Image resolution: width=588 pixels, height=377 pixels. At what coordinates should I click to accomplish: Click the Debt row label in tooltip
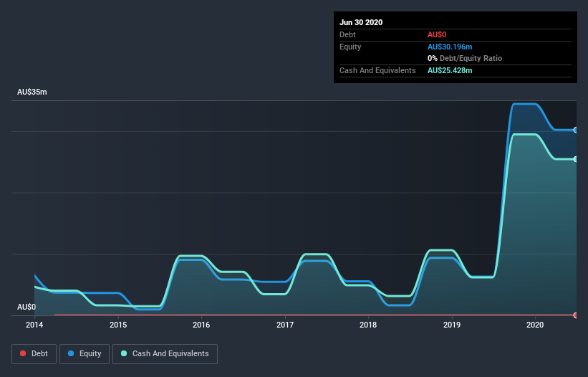347,34
